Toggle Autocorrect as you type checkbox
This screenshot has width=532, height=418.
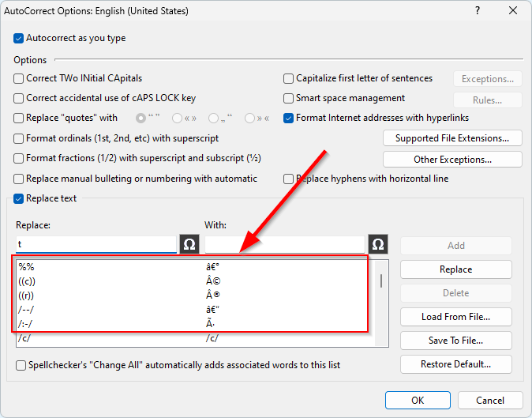tap(19, 38)
